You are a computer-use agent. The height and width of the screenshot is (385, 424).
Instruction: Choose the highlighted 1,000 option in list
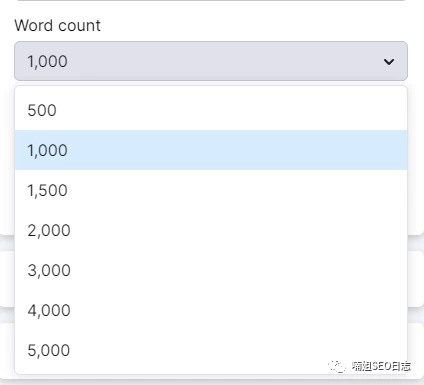tap(211, 150)
